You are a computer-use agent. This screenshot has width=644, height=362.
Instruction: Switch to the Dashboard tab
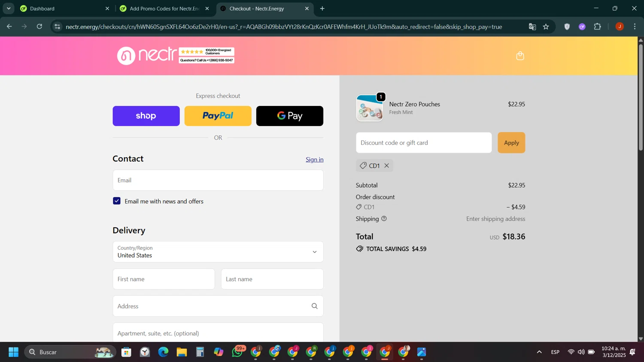(64, 9)
